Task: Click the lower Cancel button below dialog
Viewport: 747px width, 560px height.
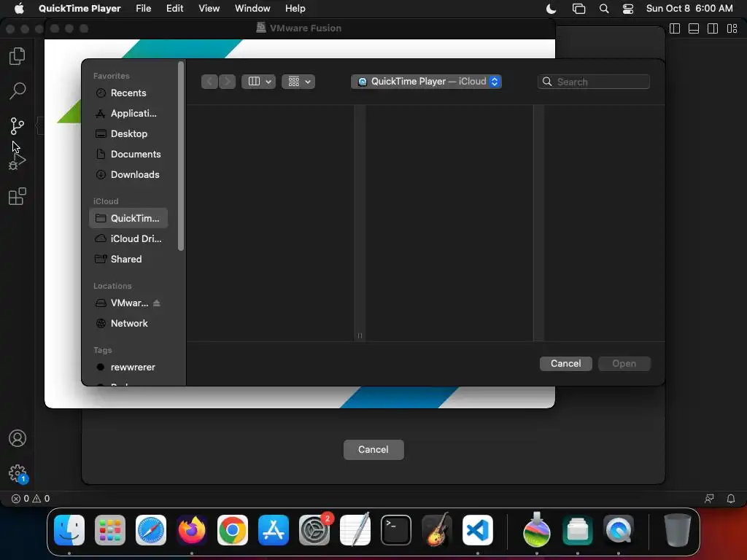Action: (x=373, y=449)
